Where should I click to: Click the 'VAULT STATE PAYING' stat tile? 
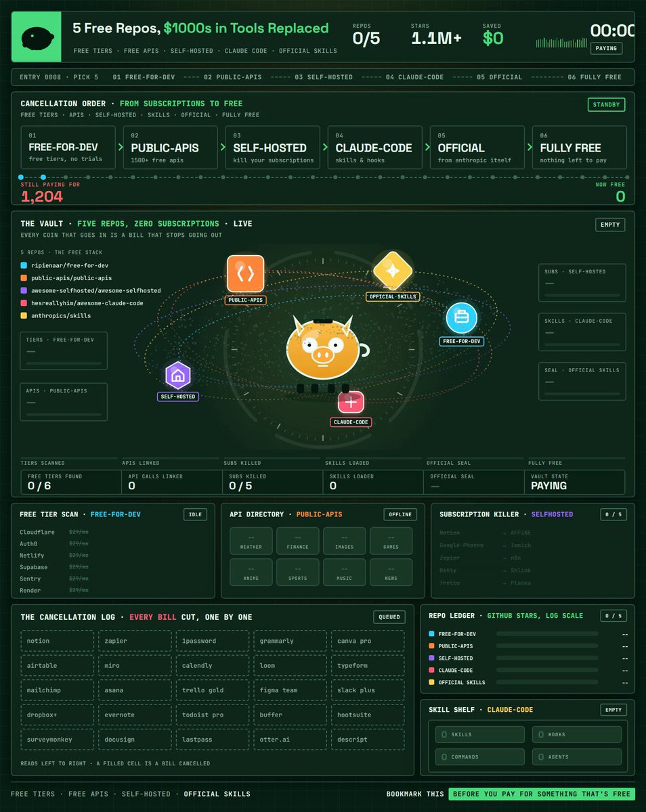575,482
